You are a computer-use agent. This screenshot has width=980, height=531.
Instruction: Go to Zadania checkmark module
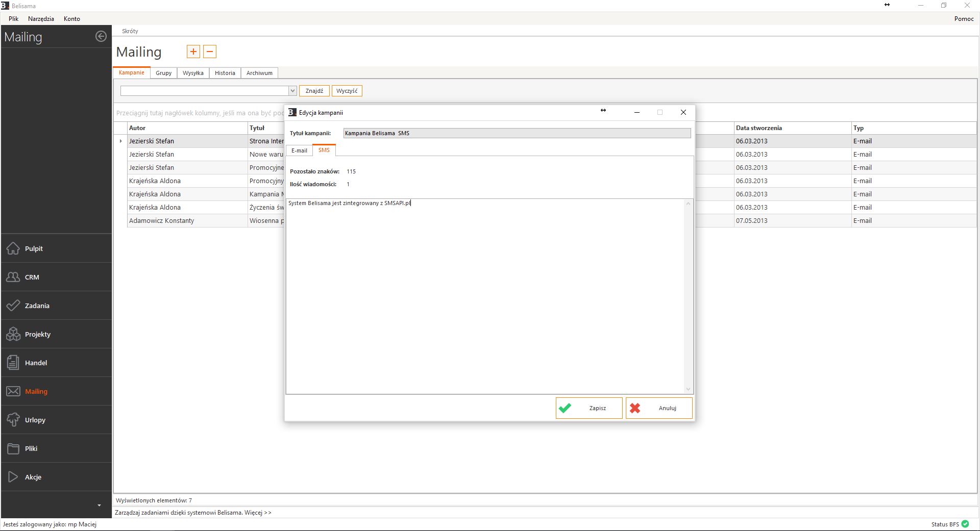point(13,306)
